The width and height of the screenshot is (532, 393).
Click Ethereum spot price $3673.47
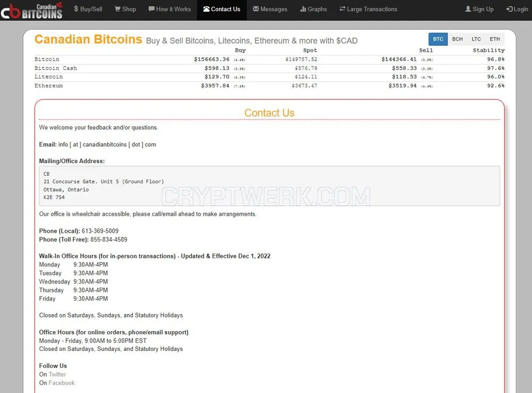point(305,86)
